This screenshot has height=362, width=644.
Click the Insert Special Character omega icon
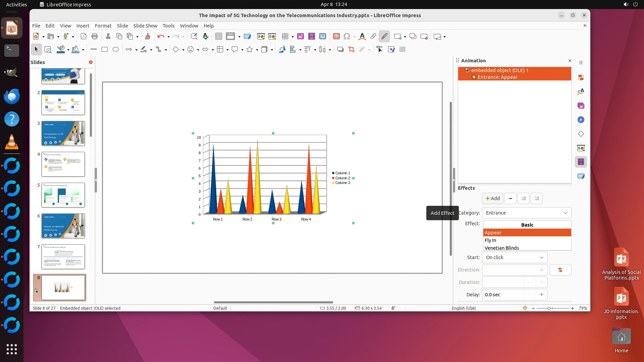[x=347, y=37]
